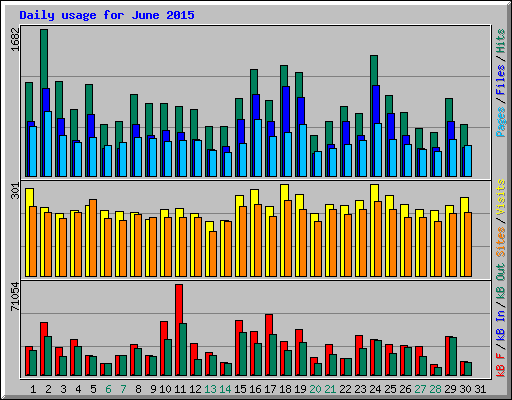The image size is (512, 400).
Task: Click the red kB bar for day 17
Action: [x=269, y=324]
